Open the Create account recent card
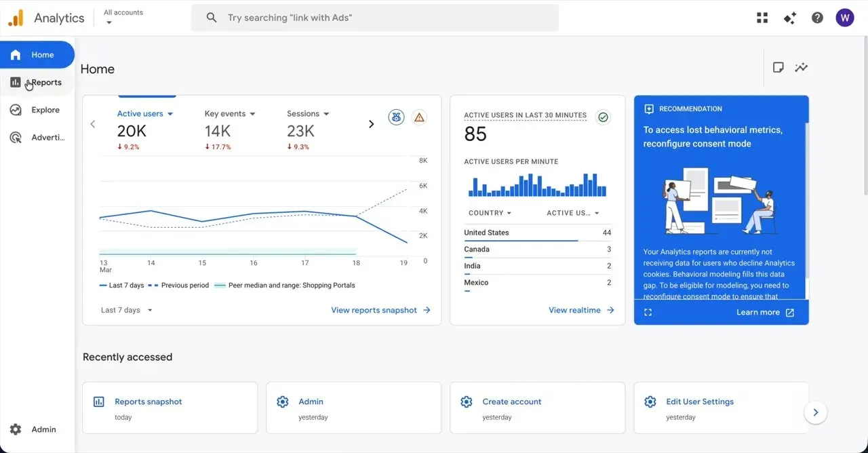Screen dimensions: 868x453 point(538,408)
